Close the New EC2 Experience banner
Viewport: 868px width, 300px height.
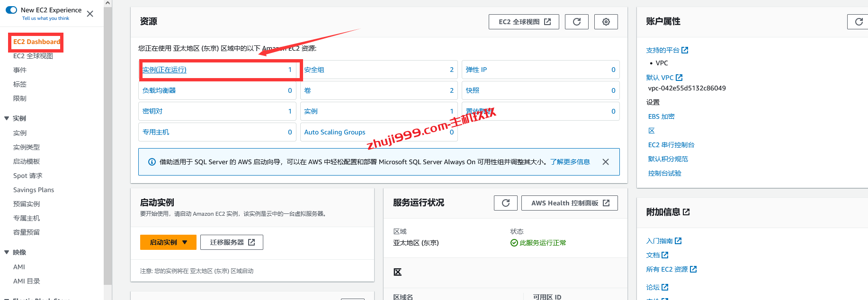click(x=90, y=14)
